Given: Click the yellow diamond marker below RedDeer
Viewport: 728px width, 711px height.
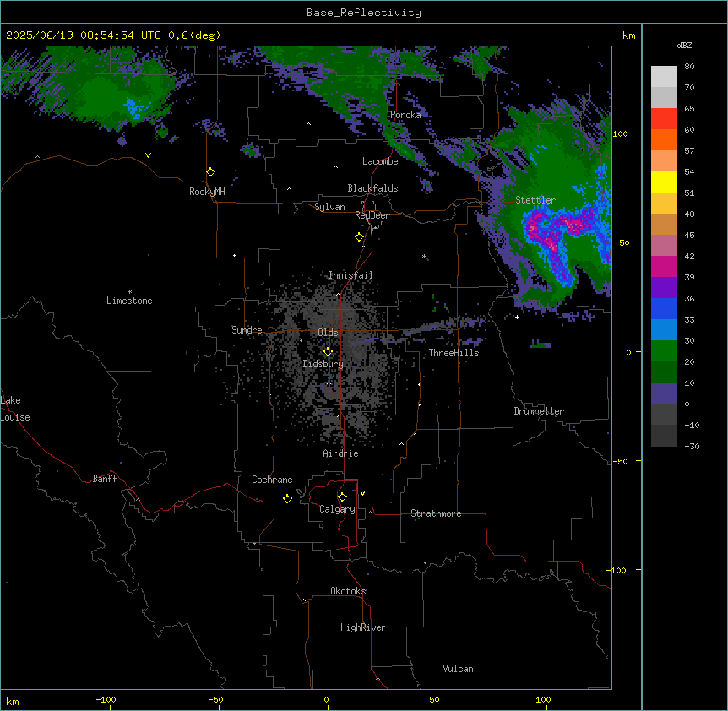Looking at the screenshot, I should [x=360, y=237].
